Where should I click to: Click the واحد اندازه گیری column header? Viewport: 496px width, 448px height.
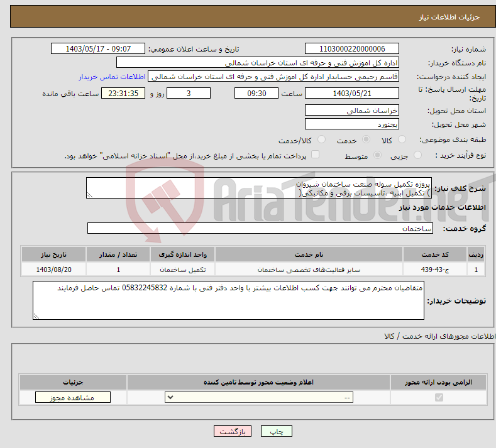coord(182,254)
